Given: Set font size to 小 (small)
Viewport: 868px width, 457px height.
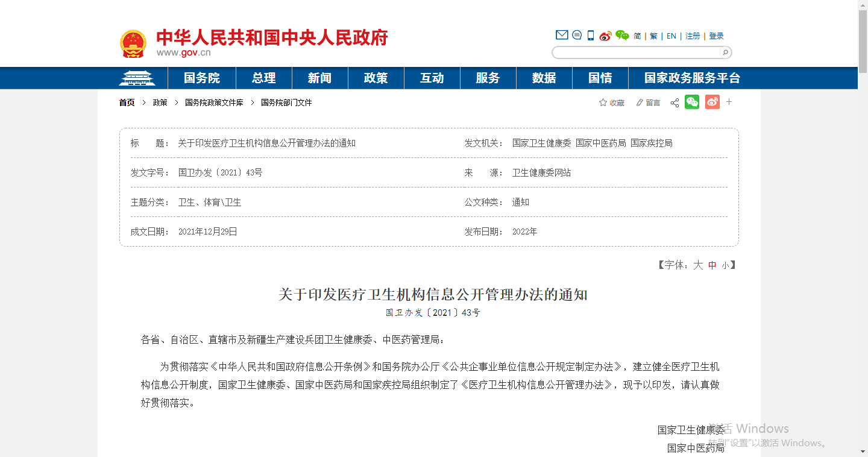Looking at the screenshot, I should point(725,265).
